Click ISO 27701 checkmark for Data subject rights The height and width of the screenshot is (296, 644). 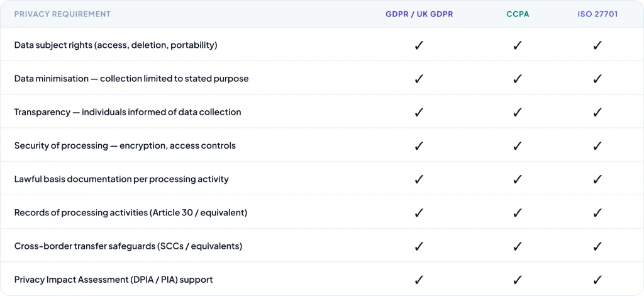[x=597, y=45]
